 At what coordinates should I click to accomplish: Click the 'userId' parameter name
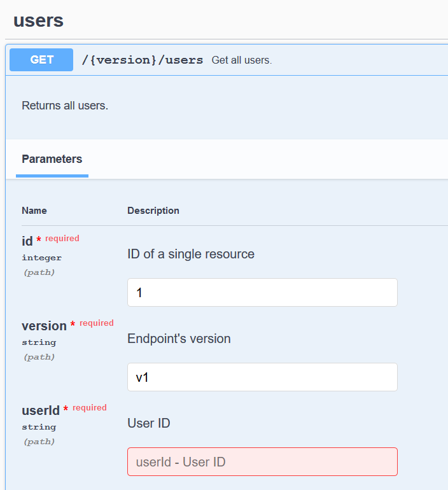tap(41, 410)
